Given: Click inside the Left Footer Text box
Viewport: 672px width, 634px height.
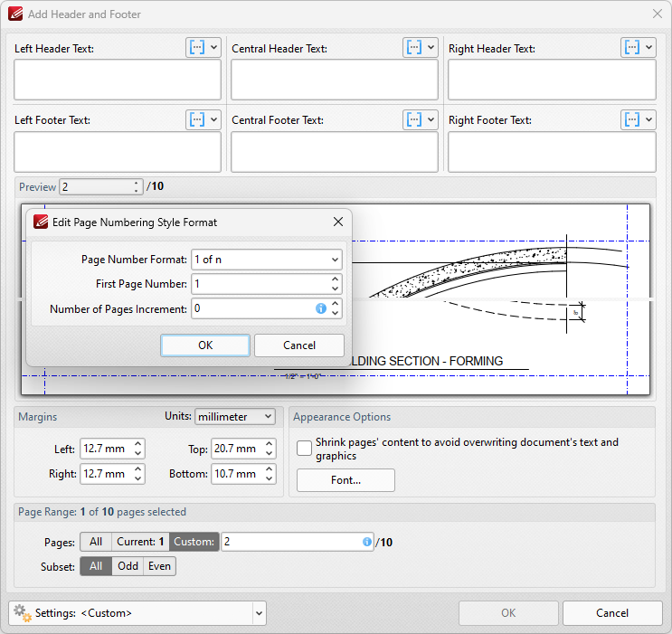Looking at the screenshot, I should (x=118, y=152).
